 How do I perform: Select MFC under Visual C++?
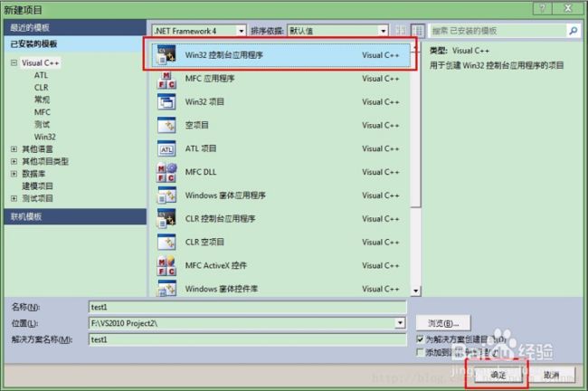click(x=42, y=112)
